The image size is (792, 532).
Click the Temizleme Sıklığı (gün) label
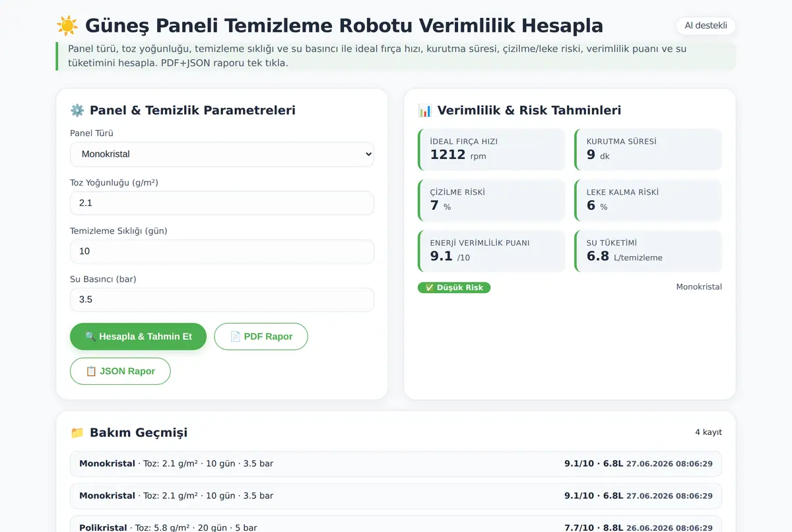(119, 231)
